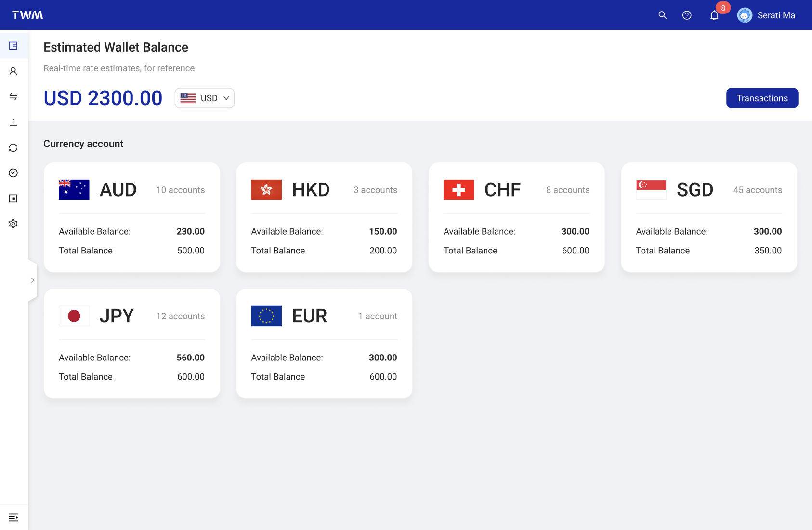Click the TWM logo
The height and width of the screenshot is (530, 812).
[27, 15]
